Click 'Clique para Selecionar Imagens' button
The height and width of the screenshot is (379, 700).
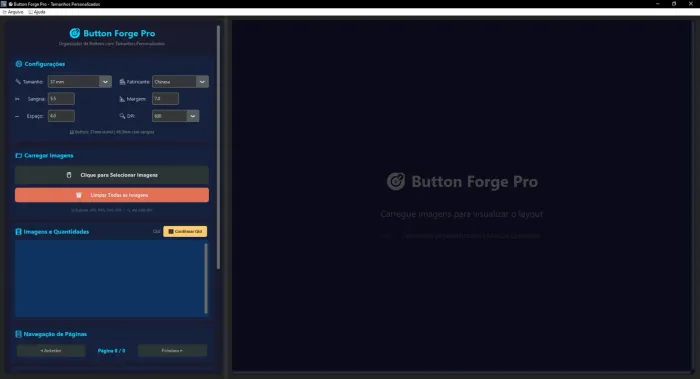tap(112, 175)
